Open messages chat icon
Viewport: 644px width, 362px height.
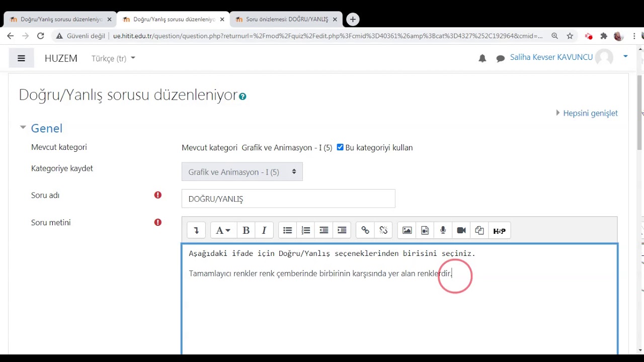click(x=501, y=59)
